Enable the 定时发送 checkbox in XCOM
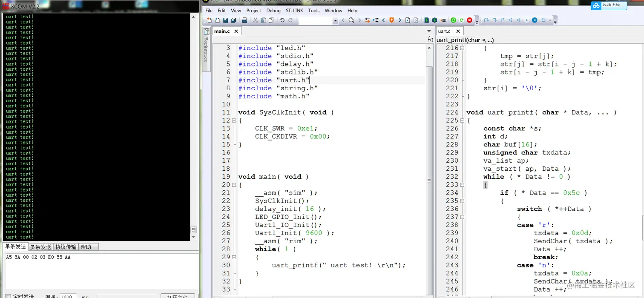Image resolution: width=644 pixels, height=298 pixels. tap(8, 296)
